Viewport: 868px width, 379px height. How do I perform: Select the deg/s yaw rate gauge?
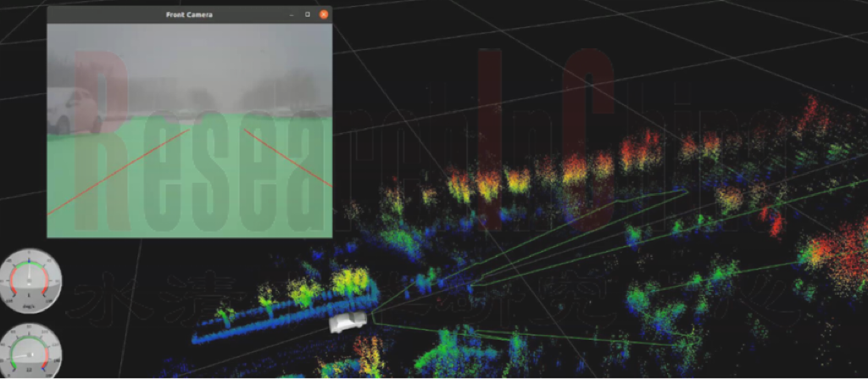coord(31,280)
